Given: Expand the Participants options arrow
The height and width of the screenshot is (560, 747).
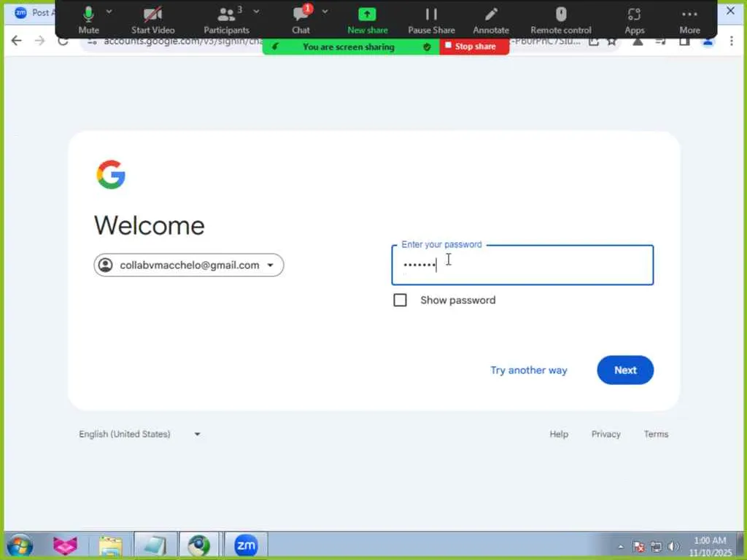Looking at the screenshot, I should coord(256,12).
